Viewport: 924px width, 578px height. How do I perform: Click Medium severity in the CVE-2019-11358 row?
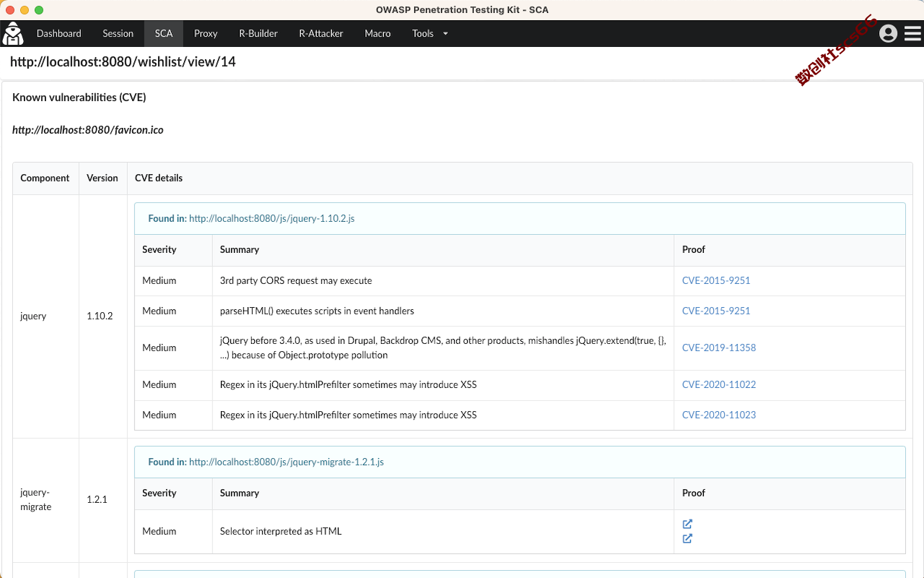[160, 348]
